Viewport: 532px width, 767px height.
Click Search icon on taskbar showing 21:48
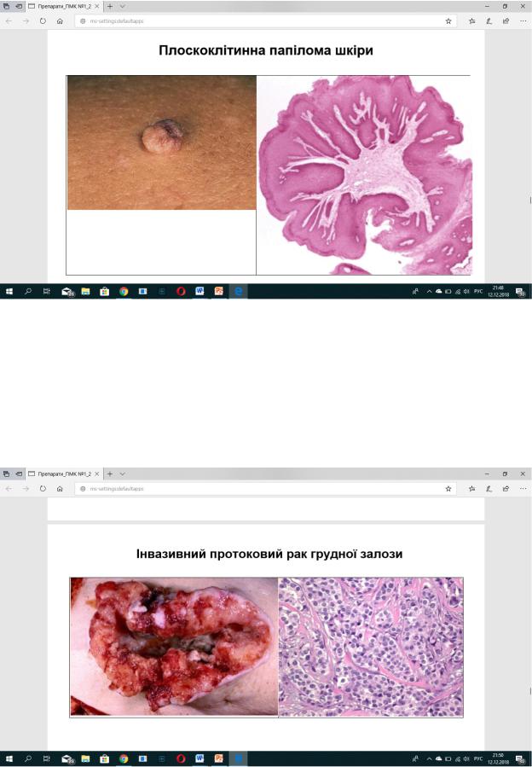coord(28,292)
